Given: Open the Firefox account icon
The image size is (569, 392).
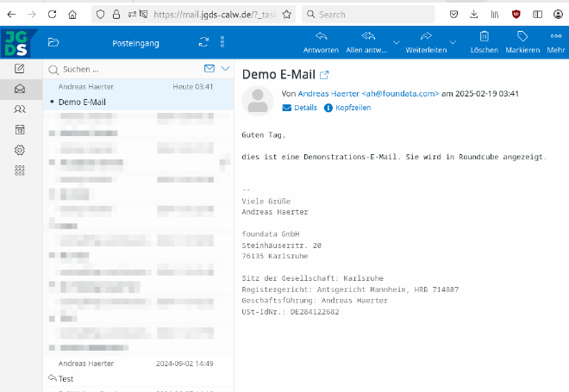Looking at the screenshot, I should pos(558,15).
